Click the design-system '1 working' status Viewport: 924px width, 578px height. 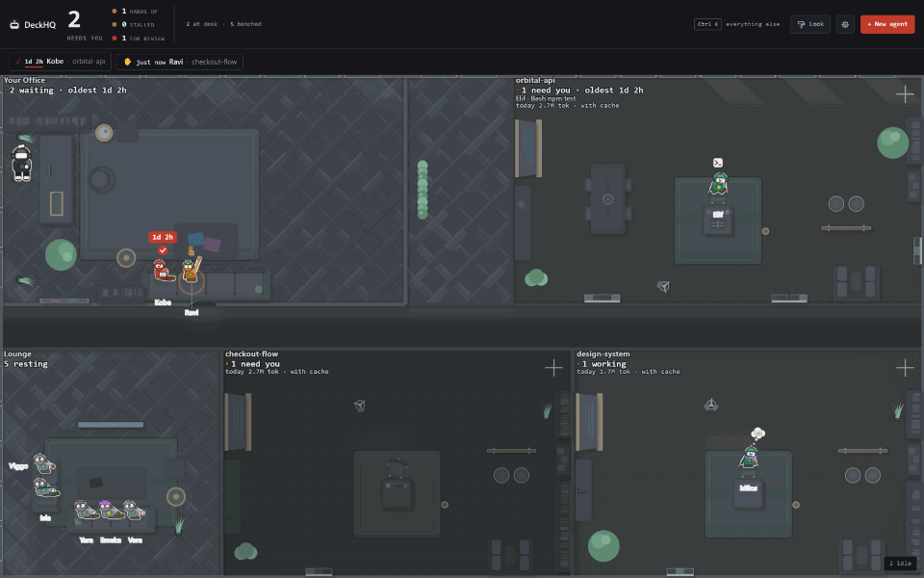pyautogui.click(x=602, y=364)
